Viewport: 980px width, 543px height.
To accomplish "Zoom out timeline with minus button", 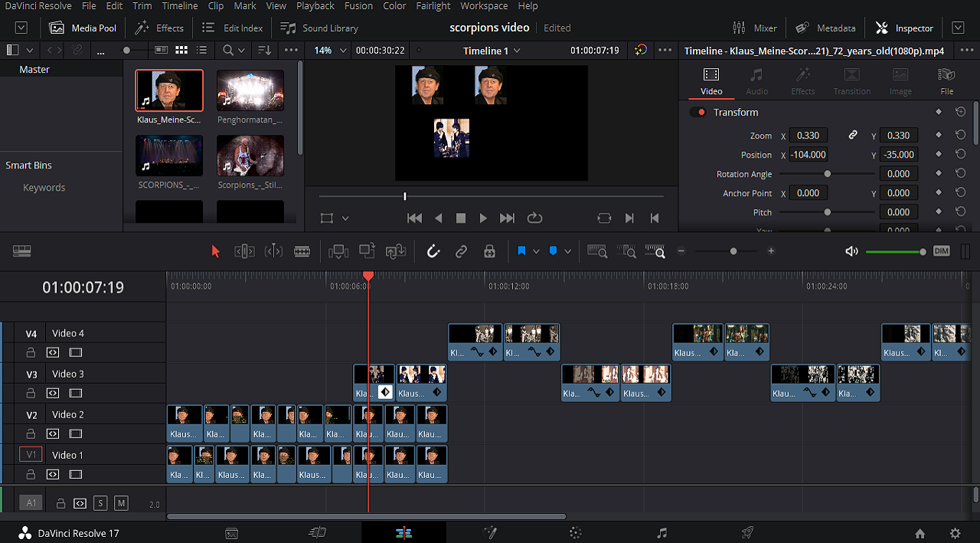I will tap(681, 251).
